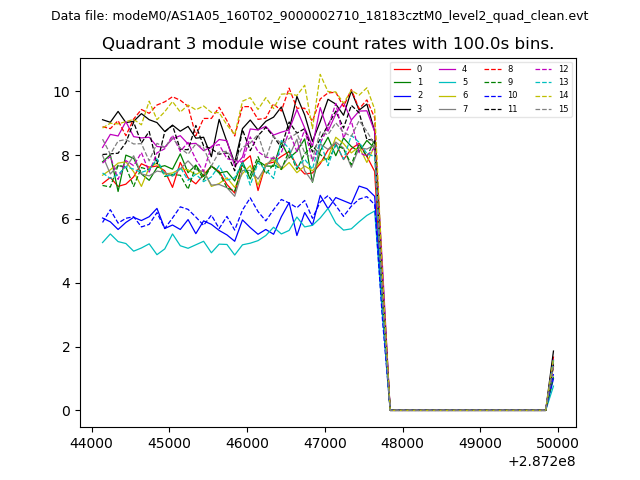
Task: Pick the solid yellow legend line for module 6
Action: tap(448, 95)
